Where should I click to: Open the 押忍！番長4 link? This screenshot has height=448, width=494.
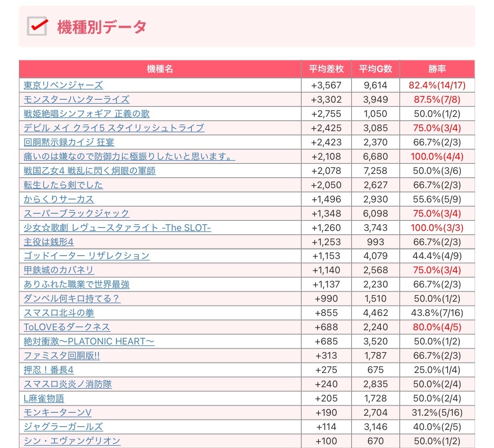click(49, 370)
